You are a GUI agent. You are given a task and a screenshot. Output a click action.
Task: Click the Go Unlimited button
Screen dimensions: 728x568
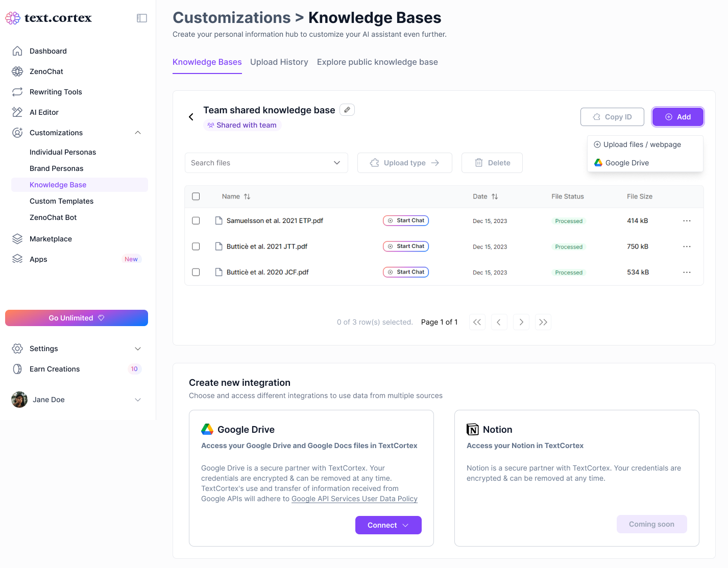pos(76,317)
